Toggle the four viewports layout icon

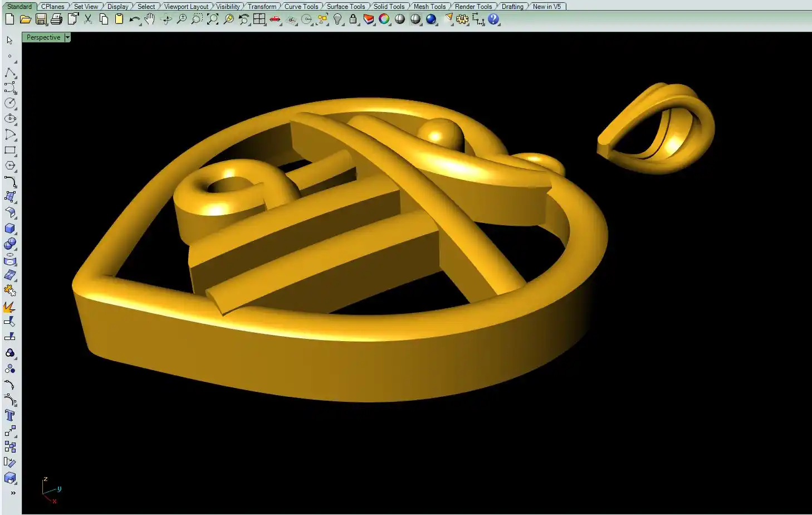tap(260, 20)
